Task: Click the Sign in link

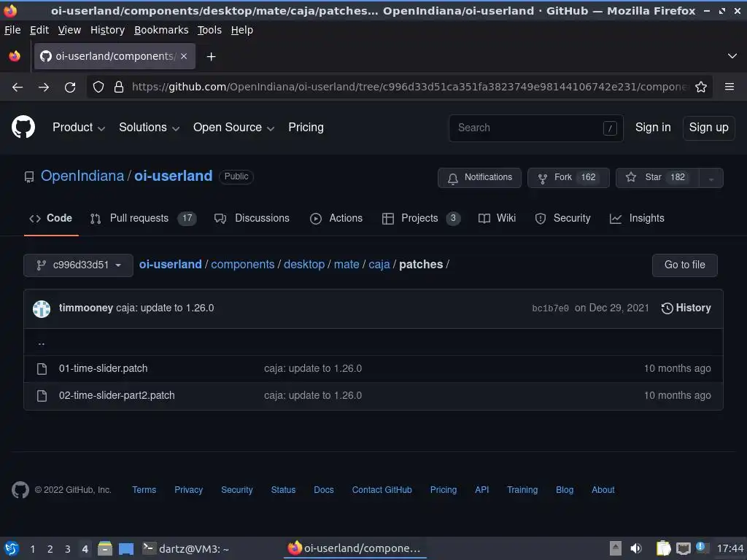Action: (x=653, y=128)
